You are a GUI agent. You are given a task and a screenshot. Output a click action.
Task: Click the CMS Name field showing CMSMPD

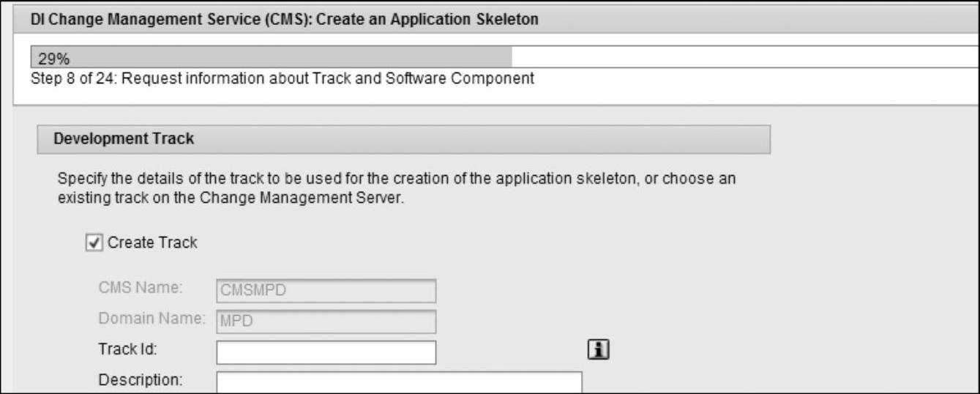pos(326,291)
